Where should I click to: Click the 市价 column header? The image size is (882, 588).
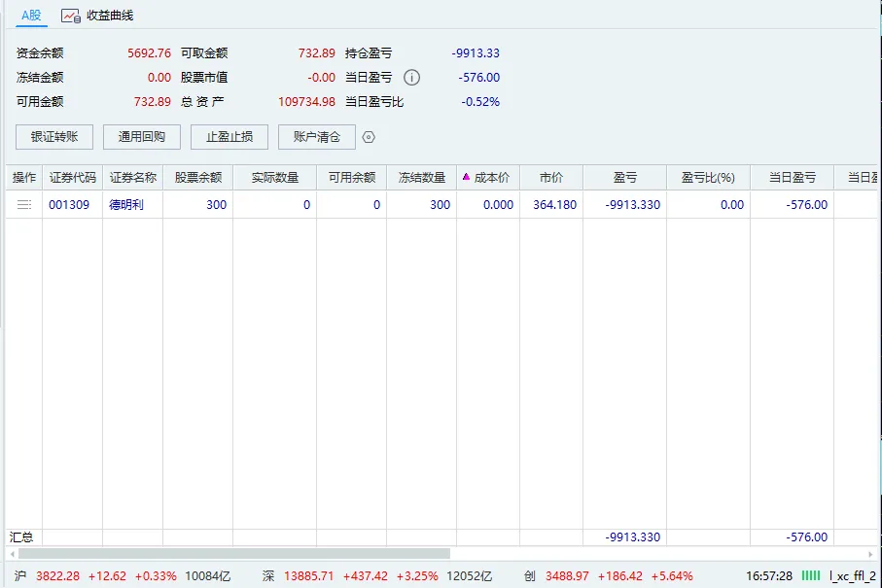[551, 178]
